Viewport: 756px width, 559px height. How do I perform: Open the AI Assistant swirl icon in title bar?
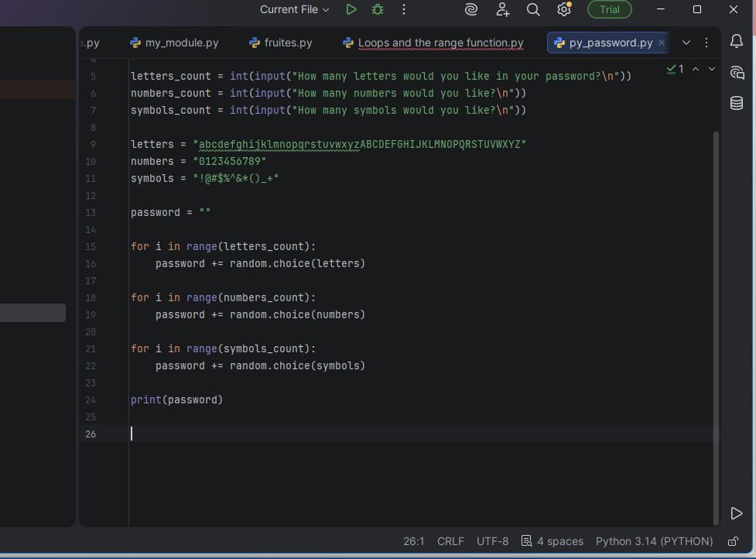coord(471,9)
